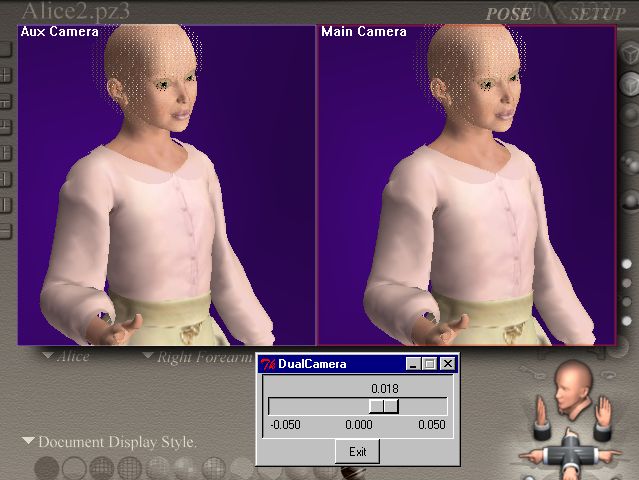Click the Exit button in DualCamera

[357, 451]
